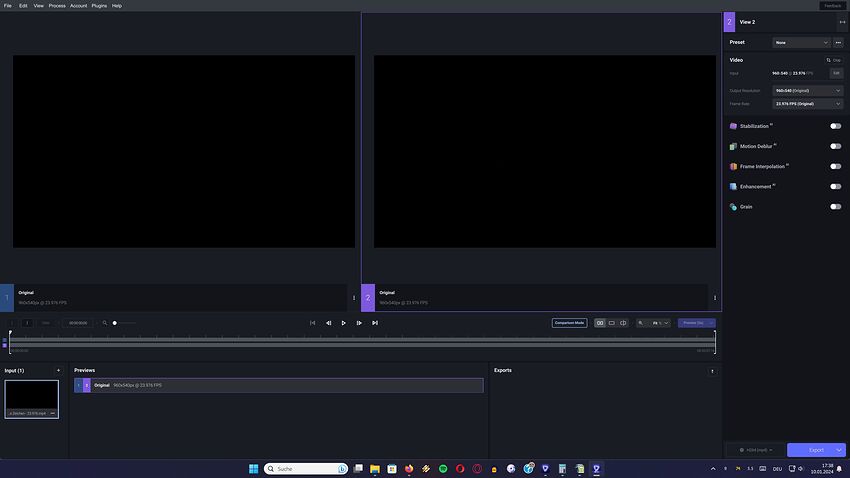Click the timeline zoom slider handle
This screenshot has width=850, height=478.
point(115,323)
